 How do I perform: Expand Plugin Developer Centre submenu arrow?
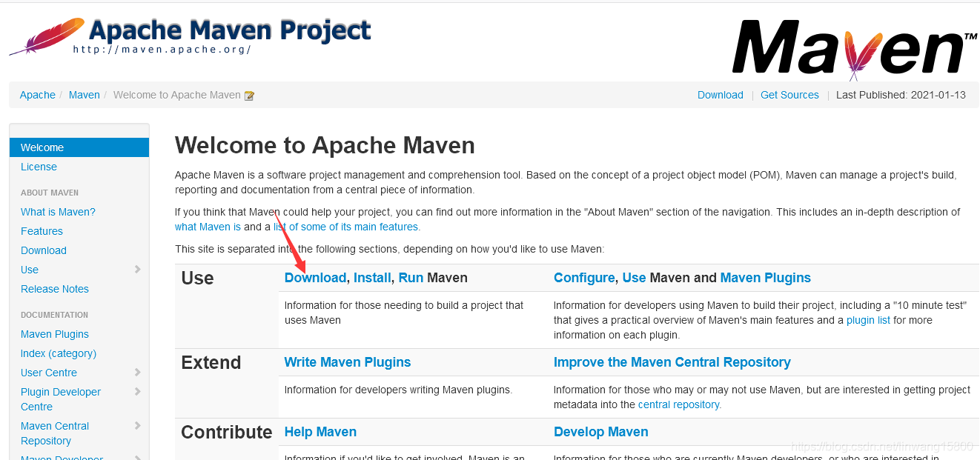click(x=138, y=392)
